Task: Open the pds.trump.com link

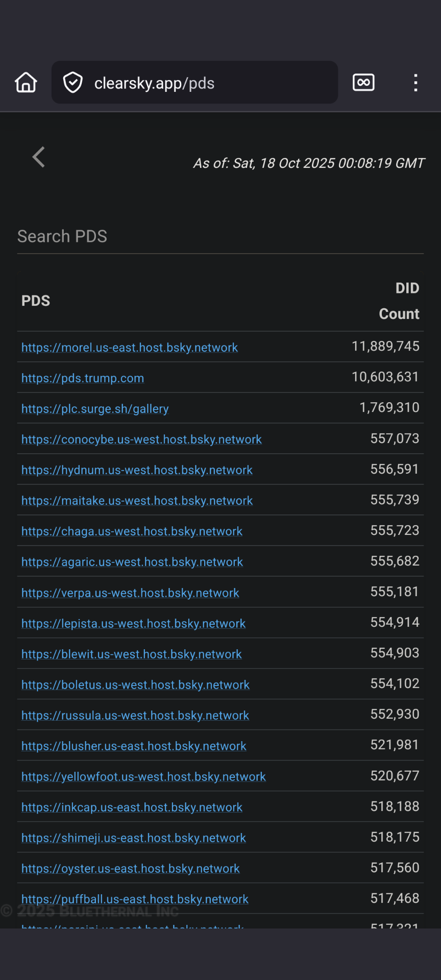Action: pyautogui.click(x=83, y=378)
